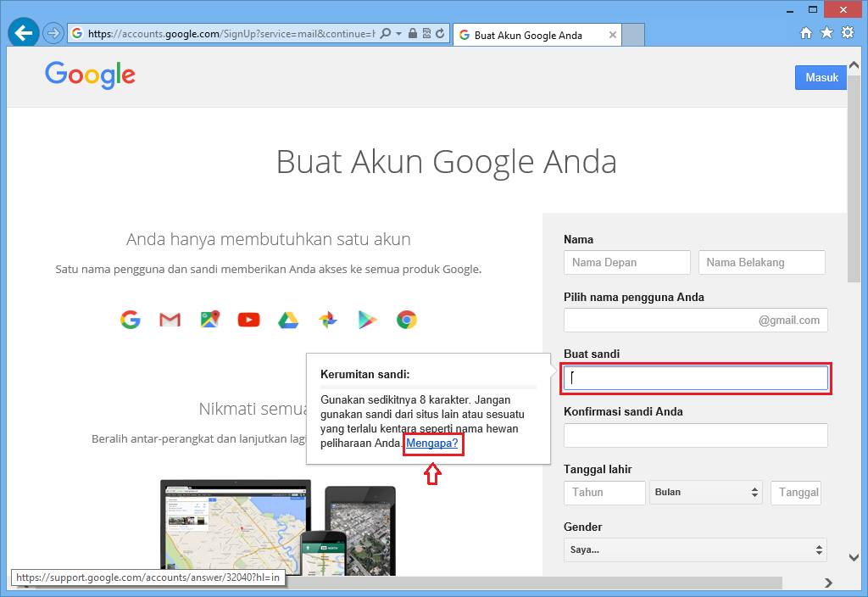Click the compatibility view icon in address bar
This screenshot has height=597, width=868.
[x=427, y=33]
